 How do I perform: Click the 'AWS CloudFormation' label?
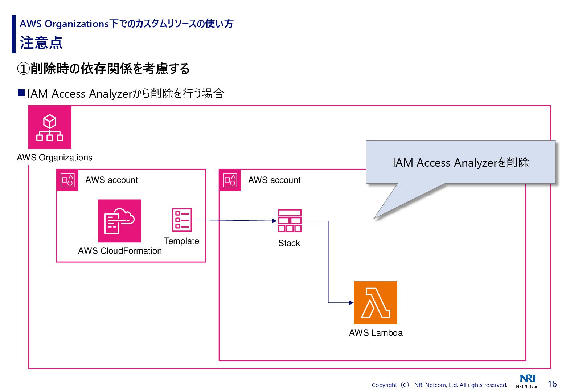point(120,251)
